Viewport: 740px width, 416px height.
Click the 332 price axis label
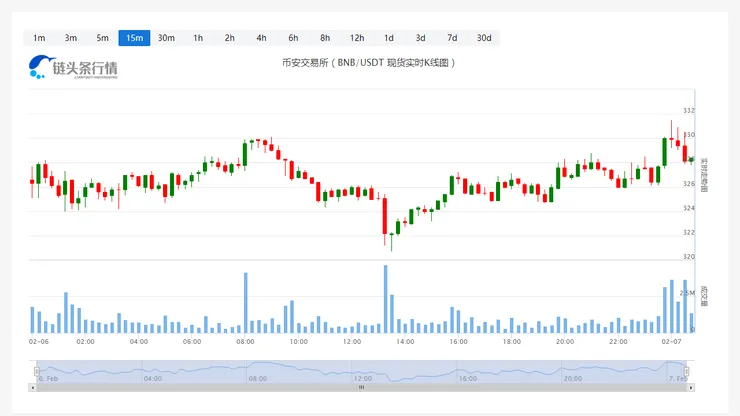point(689,110)
